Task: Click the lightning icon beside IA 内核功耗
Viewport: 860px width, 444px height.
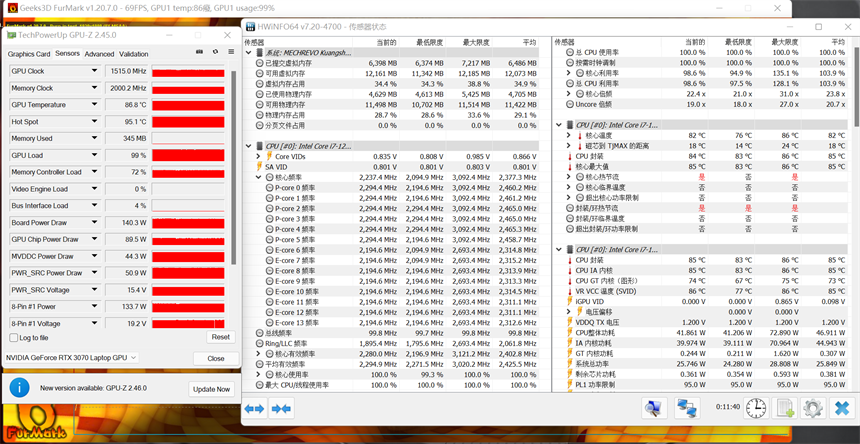Action: tap(570, 343)
